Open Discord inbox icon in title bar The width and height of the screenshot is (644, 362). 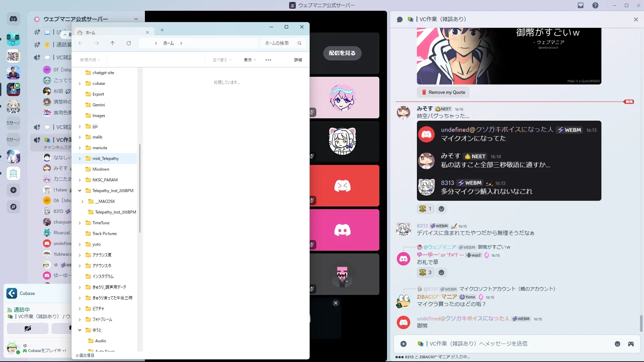pos(581,5)
